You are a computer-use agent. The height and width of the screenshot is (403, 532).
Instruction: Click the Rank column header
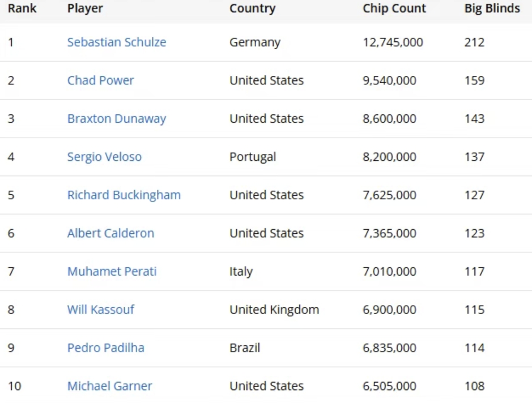22,8
